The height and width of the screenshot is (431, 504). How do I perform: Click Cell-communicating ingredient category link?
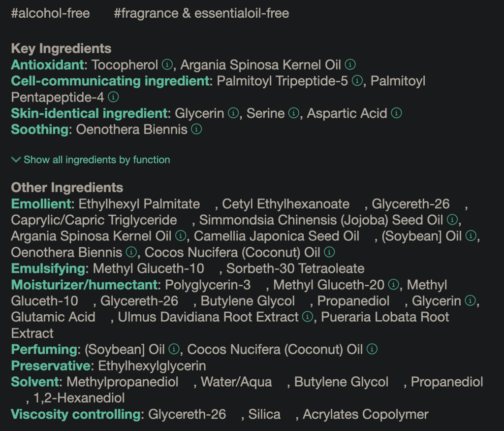point(110,81)
